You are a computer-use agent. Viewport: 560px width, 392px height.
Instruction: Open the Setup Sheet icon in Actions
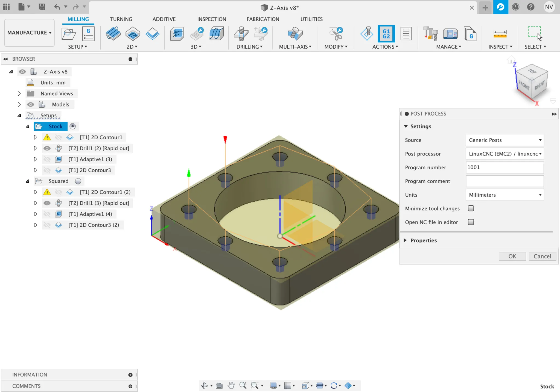tap(406, 34)
